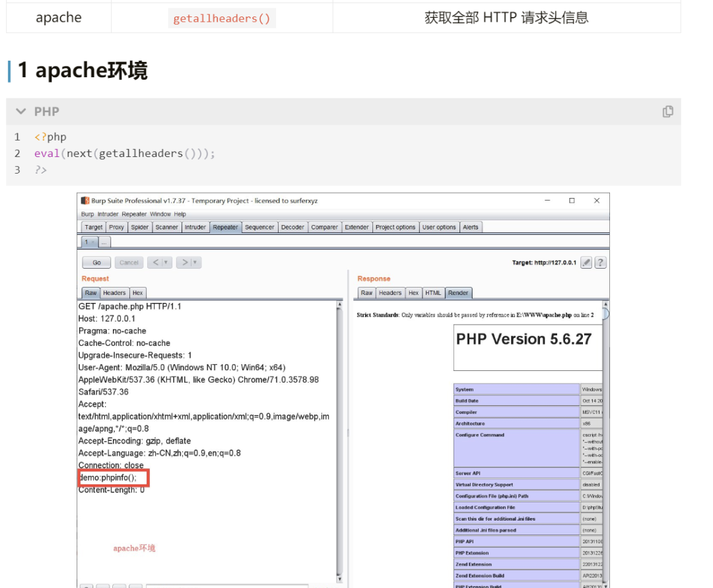Screen dimensions: 713x588
Task: Open the Window menu
Action: 160,214
